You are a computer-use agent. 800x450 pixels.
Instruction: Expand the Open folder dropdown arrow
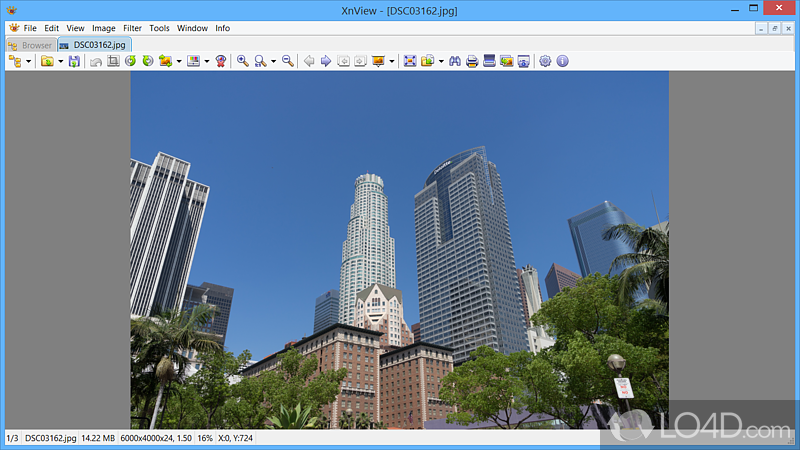click(60, 61)
